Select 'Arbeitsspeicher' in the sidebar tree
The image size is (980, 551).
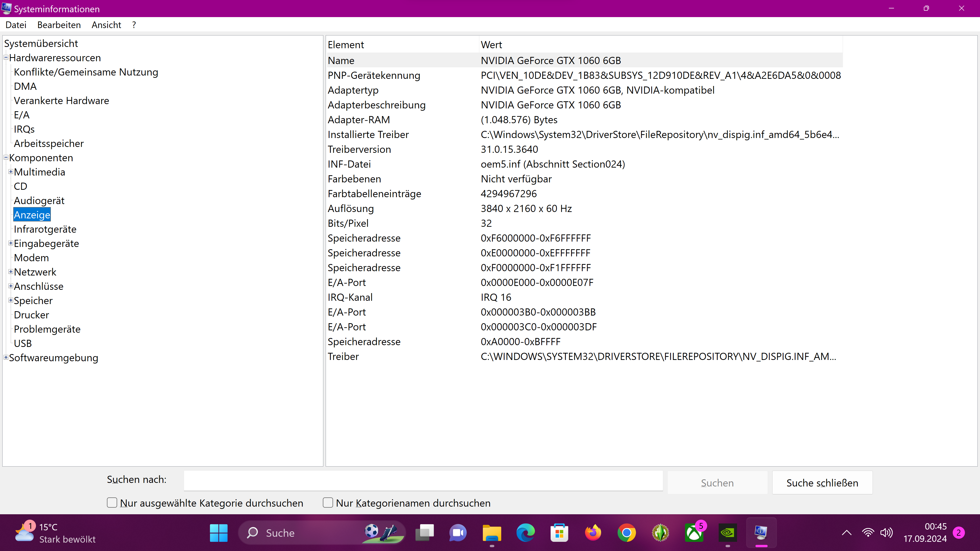(49, 143)
